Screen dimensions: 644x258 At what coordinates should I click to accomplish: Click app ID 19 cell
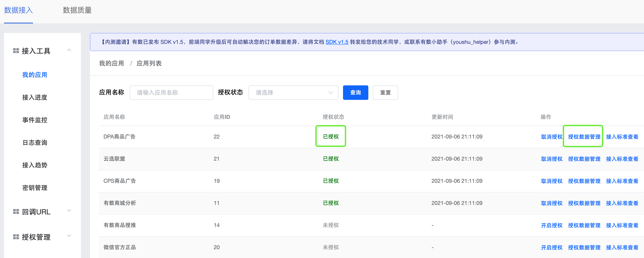coord(216,181)
